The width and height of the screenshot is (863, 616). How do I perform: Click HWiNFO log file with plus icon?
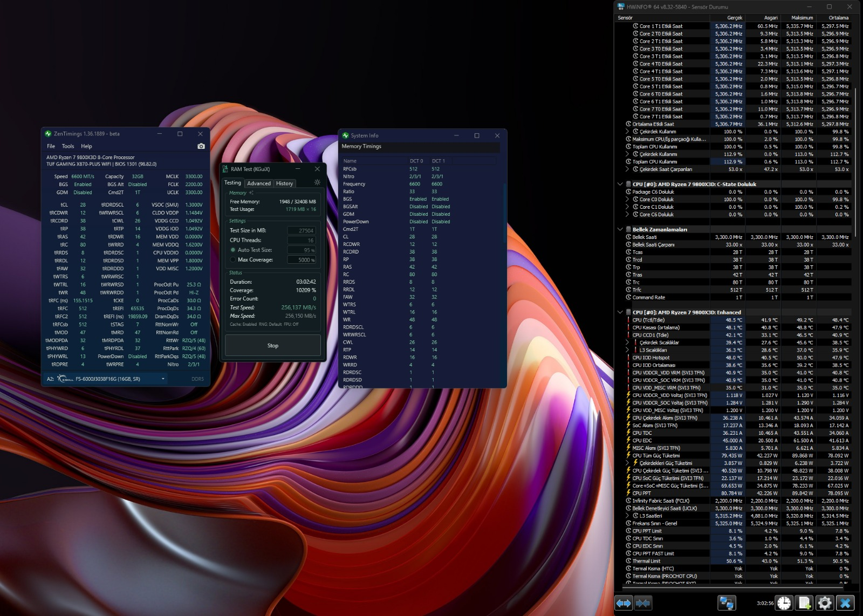804,603
